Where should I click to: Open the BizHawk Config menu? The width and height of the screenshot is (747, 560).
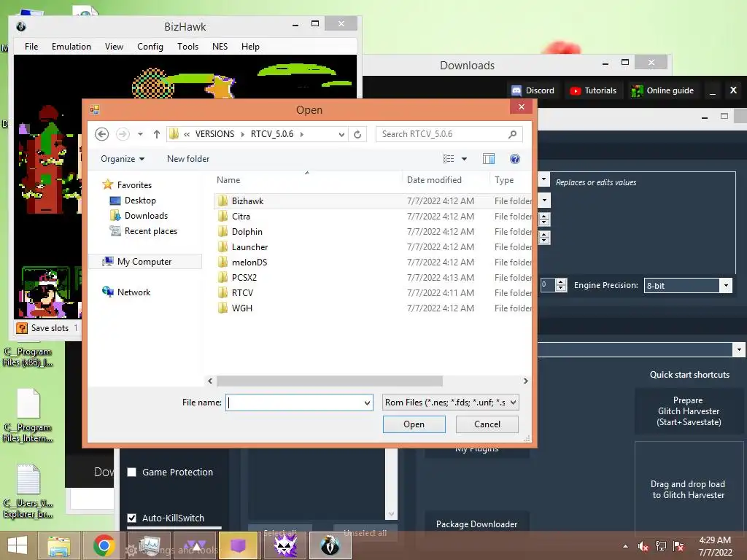(150, 46)
